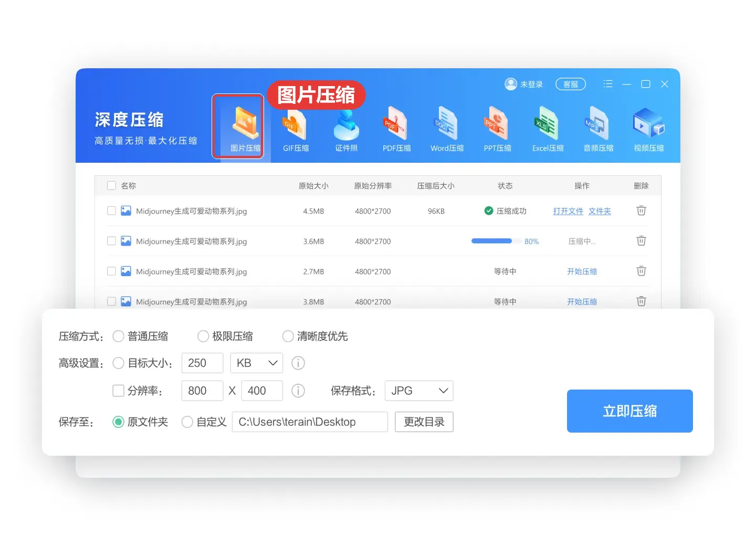Image resolution: width=756 pixels, height=546 pixels.
Task: Click 开始压缩 for the 2.7MB file
Action: click(582, 271)
